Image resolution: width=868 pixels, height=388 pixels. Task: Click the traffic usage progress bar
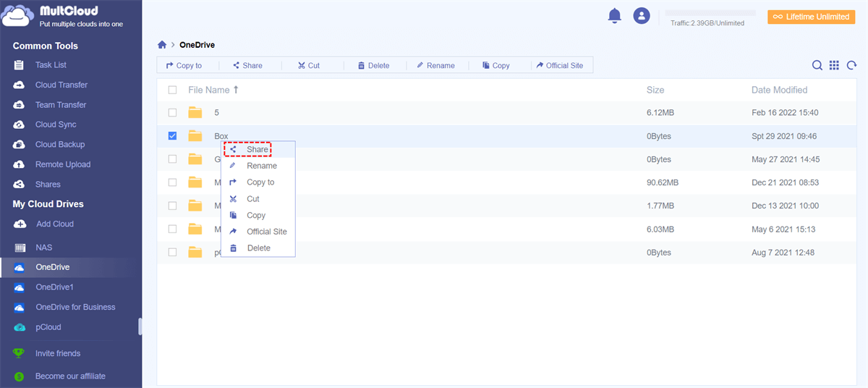[x=710, y=13]
